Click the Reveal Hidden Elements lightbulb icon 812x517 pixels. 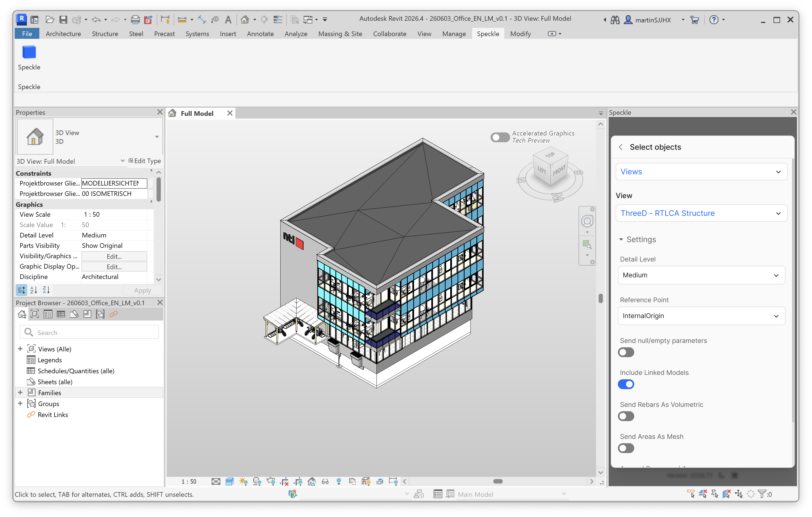pos(339,481)
